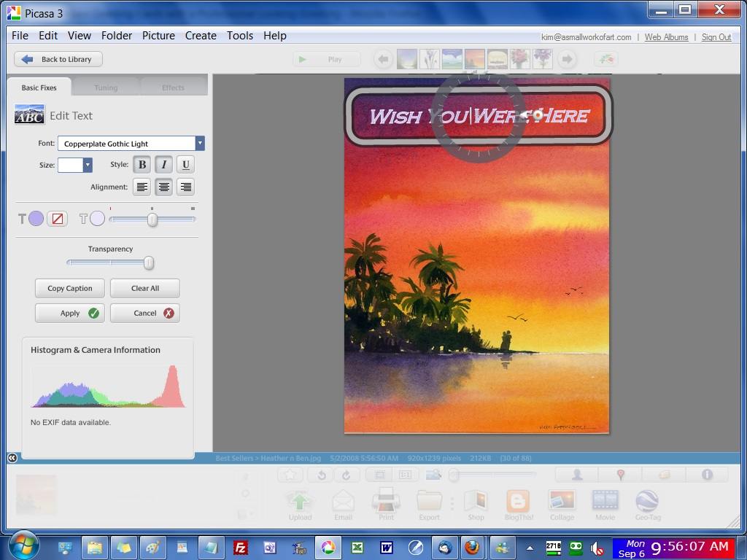Image resolution: width=747 pixels, height=560 pixels.
Task: Rotate the photo counter-clockwise
Action: [322, 475]
